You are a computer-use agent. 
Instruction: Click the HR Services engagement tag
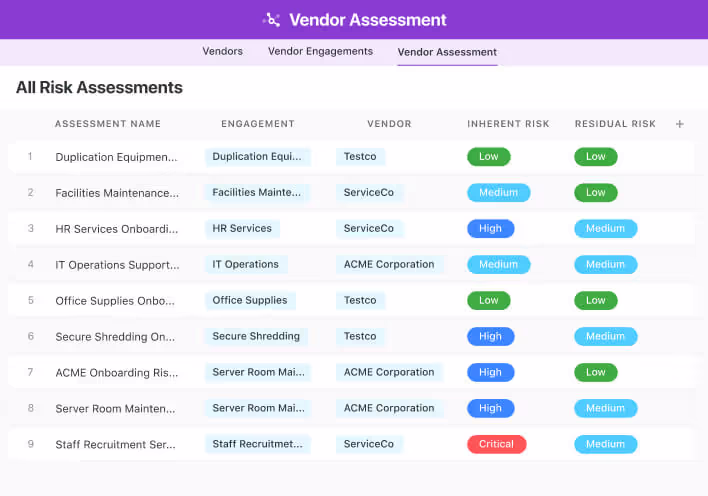tap(242, 228)
